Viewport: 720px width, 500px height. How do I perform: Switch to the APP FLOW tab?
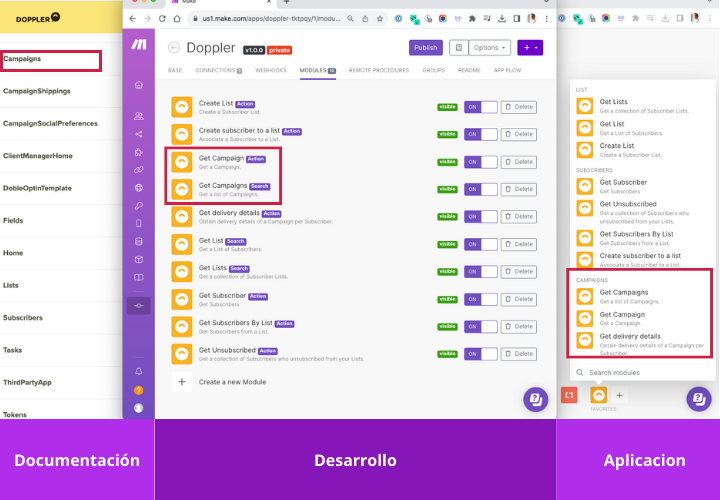[x=507, y=70]
